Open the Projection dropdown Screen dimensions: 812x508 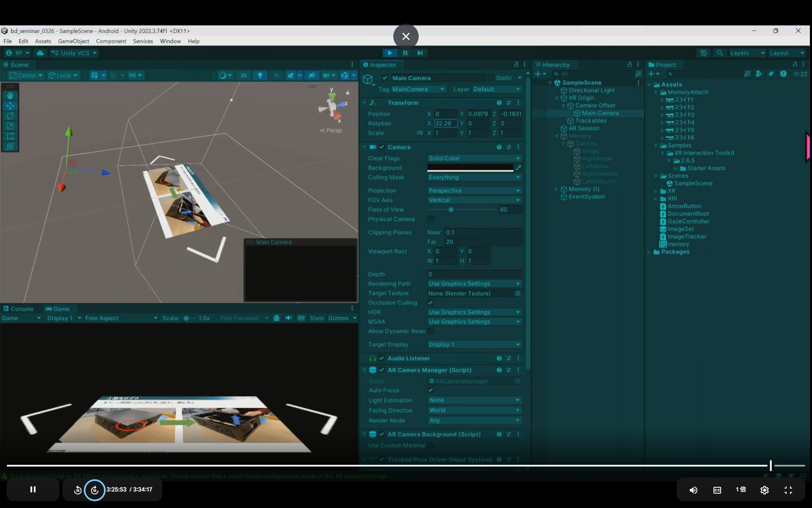(x=474, y=190)
